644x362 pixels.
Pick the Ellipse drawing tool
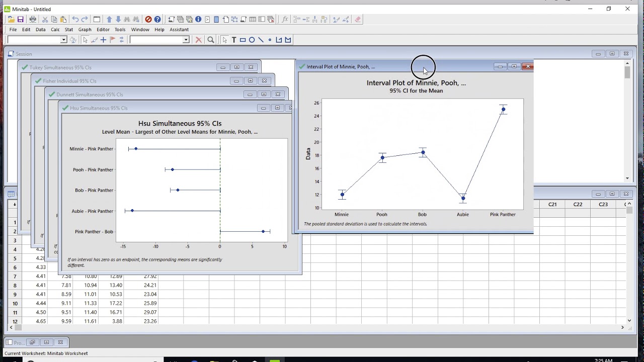[252, 40]
